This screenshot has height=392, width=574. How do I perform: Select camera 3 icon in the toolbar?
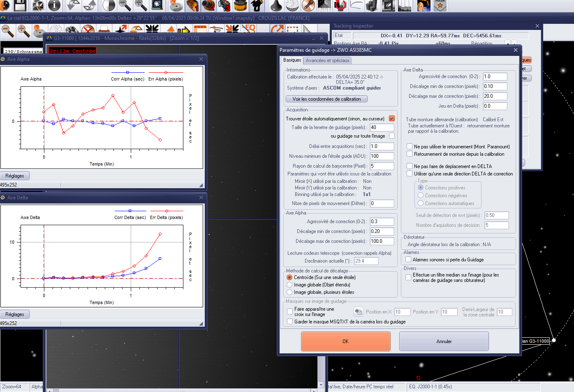(225, 5)
